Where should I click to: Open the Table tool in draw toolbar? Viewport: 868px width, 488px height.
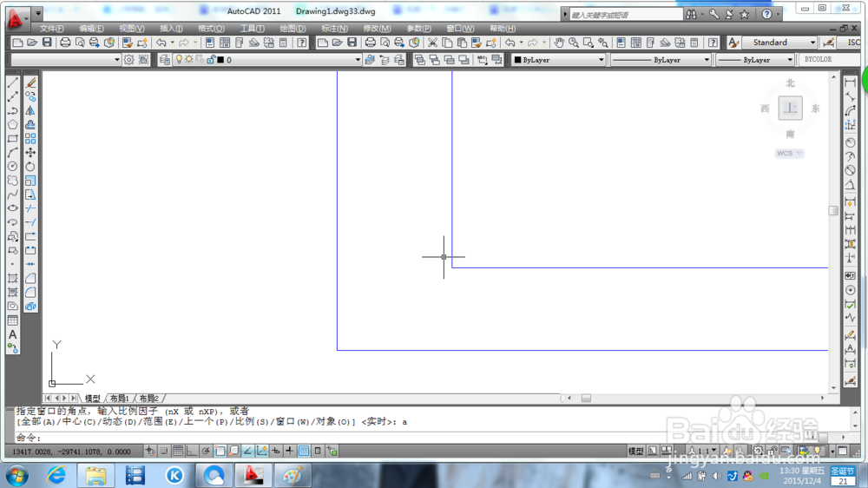[13, 320]
